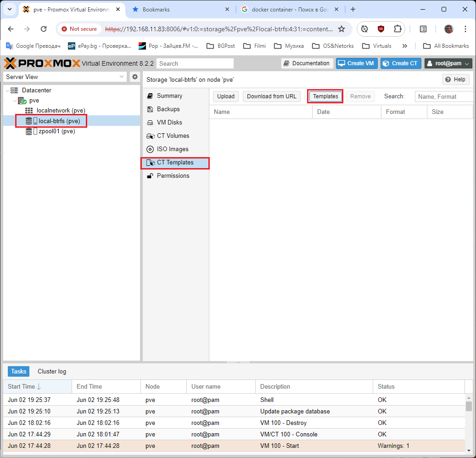Switch to the Bookmarks browser tab
This screenshot has width=476, height=458.
(x=181, y=9)
